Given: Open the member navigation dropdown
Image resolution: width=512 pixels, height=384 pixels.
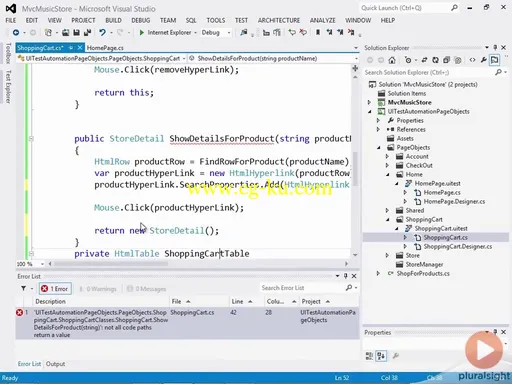Looking at the screenshot, I should [356, 59].
